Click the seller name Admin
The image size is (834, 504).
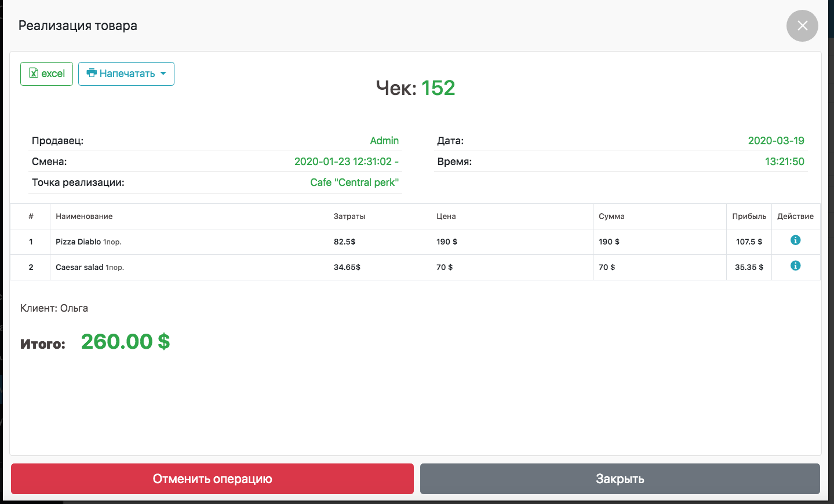tap(384, 141)
